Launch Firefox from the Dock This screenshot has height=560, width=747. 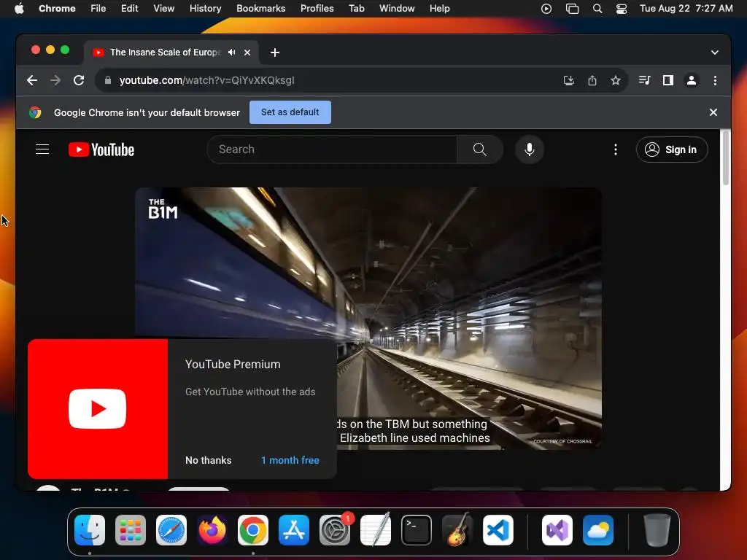click(x=212, y=530)
